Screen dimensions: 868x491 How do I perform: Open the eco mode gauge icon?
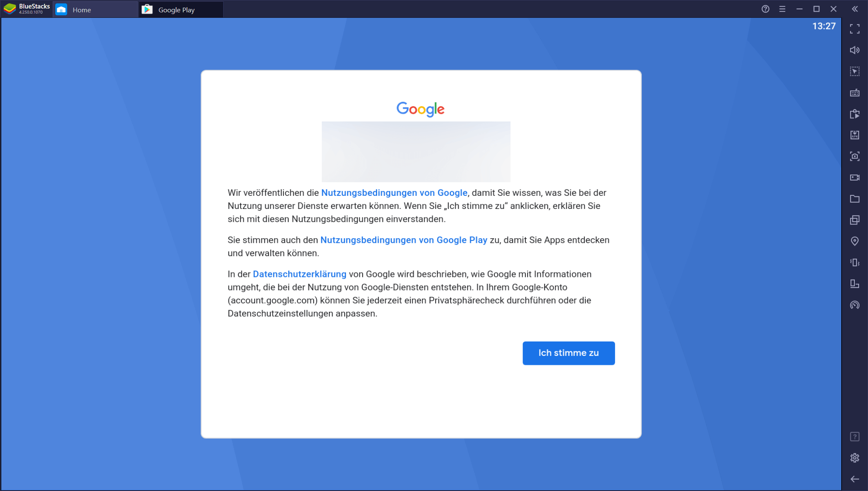pyautogui.click(x=854, y=305)
